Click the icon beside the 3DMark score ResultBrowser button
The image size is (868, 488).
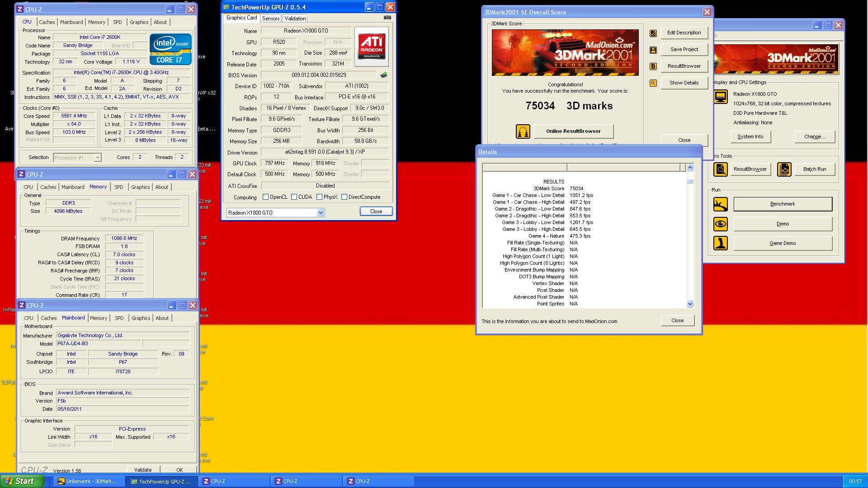point(653,66)
